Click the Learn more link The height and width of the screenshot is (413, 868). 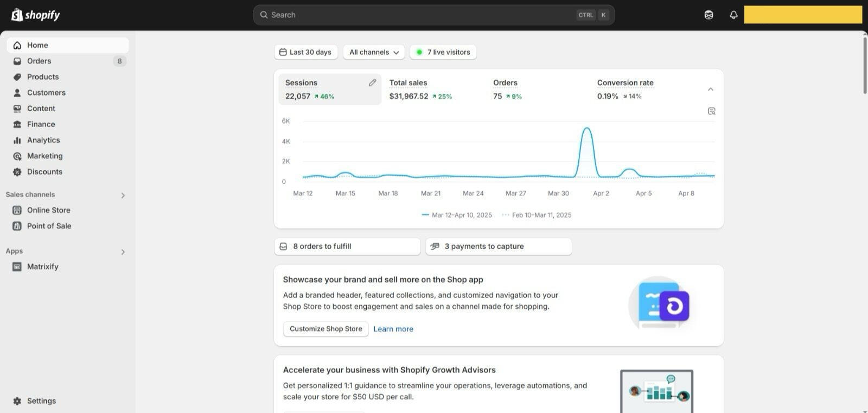(393, 329)
